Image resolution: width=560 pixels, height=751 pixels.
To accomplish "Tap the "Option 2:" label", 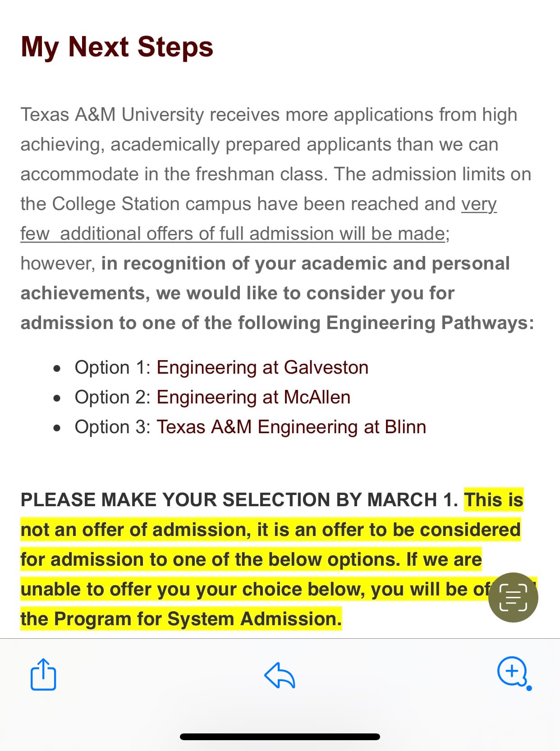I will click(112, 397).
